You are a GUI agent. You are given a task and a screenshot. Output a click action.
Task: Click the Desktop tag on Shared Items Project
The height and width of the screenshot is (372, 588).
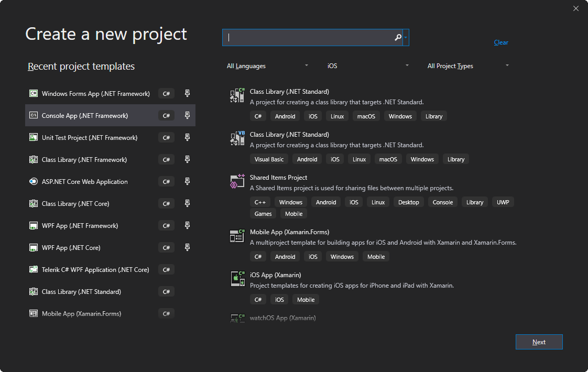(408, 202)
